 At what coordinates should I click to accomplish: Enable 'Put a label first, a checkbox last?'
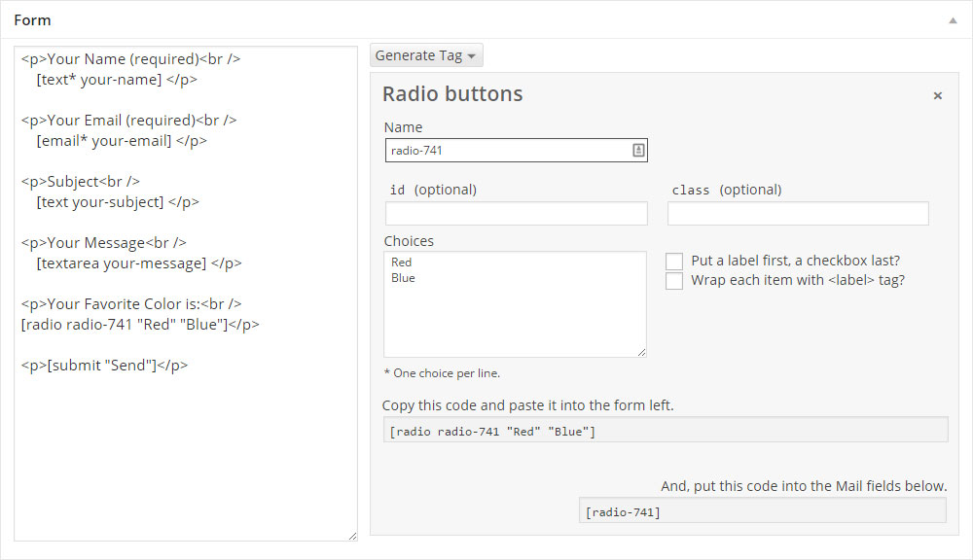click(x=674, y=262)
